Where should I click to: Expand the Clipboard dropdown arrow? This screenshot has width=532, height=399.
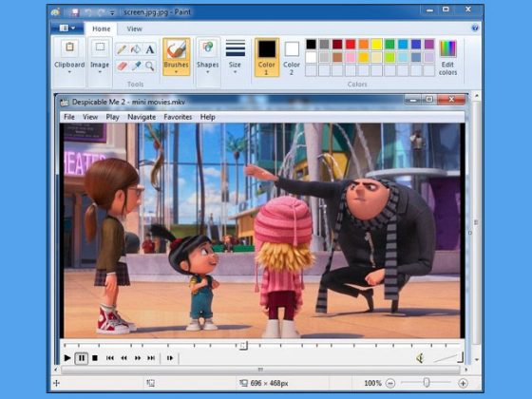click(69, 72)
